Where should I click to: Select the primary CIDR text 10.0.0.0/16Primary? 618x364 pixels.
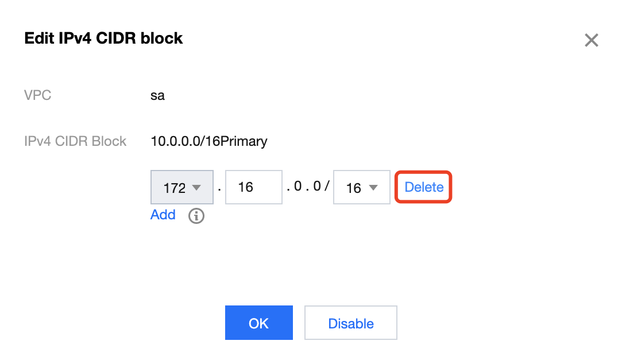pos(209,141)
